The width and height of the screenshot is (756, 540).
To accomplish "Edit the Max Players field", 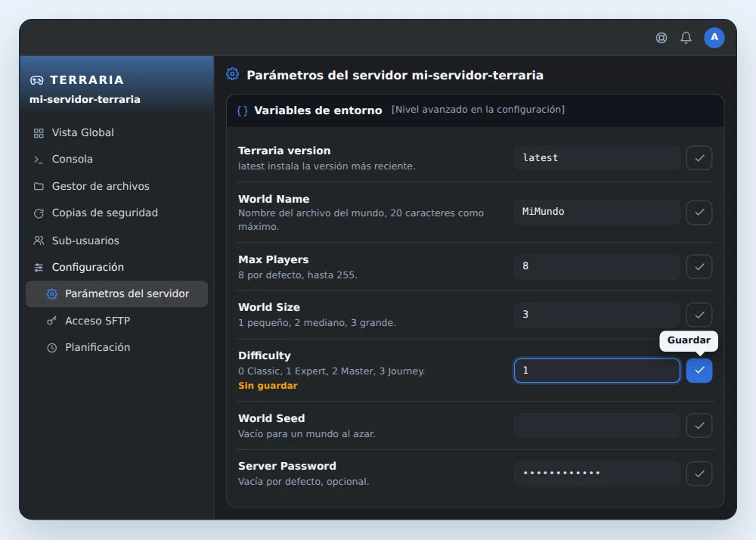I will coord(597,267).
